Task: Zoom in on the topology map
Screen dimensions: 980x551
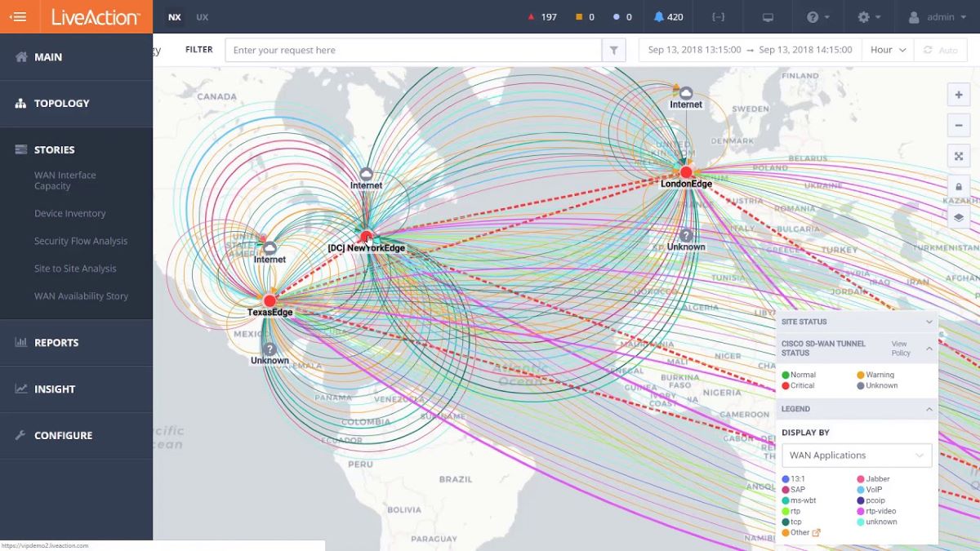Action: 958,95
